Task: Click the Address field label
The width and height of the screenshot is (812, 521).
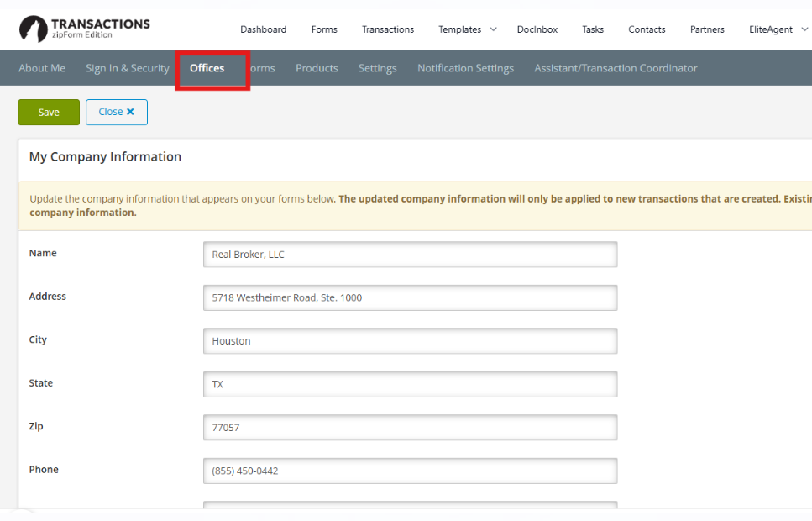Action: tap(48, 296)
